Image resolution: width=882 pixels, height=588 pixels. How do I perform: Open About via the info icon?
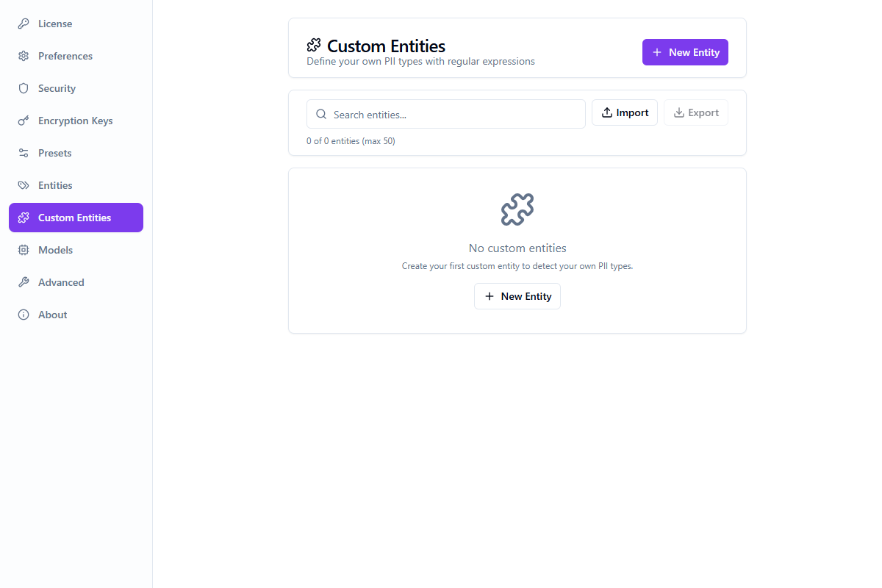click(x=22, y=314)
